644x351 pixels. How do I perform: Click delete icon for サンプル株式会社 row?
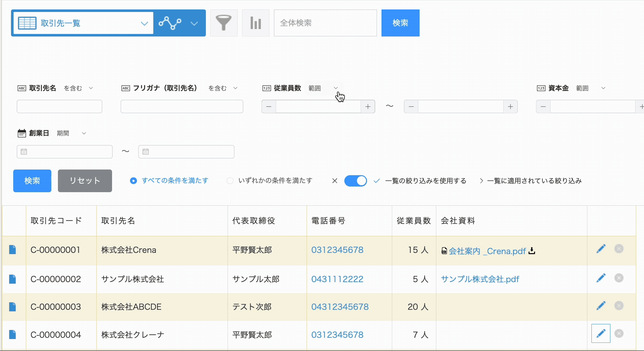(619, 278)
